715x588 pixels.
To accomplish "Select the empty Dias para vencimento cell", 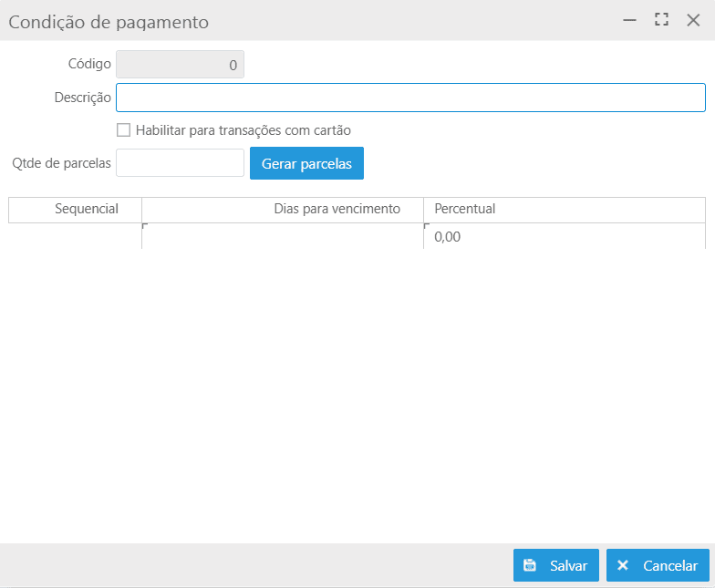I will click(x=283, y=237).
